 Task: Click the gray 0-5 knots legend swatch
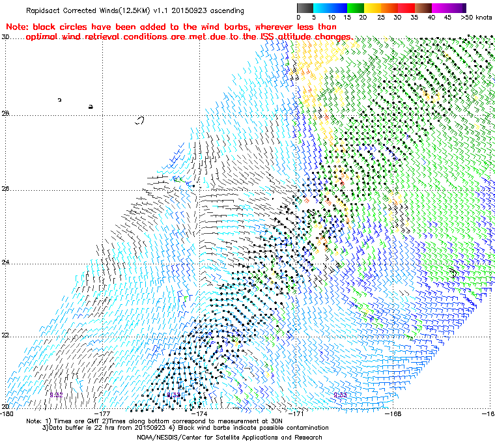pos(305,8)
